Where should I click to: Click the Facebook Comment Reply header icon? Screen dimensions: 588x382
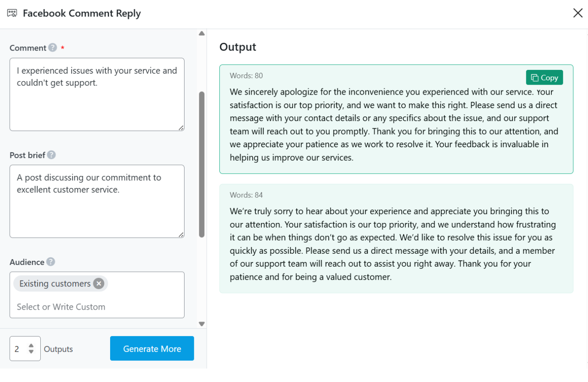pos(12,13)
